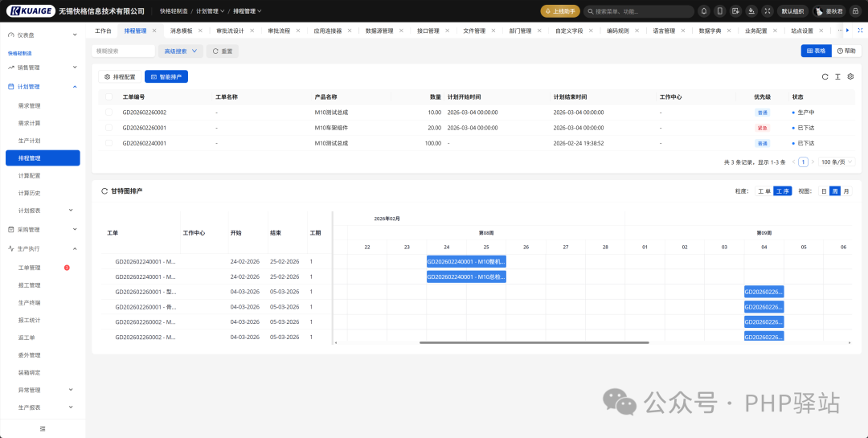Toggle fullscreen from the top header
This screenshot has height=438, width=868.
[x=768, y=11]
